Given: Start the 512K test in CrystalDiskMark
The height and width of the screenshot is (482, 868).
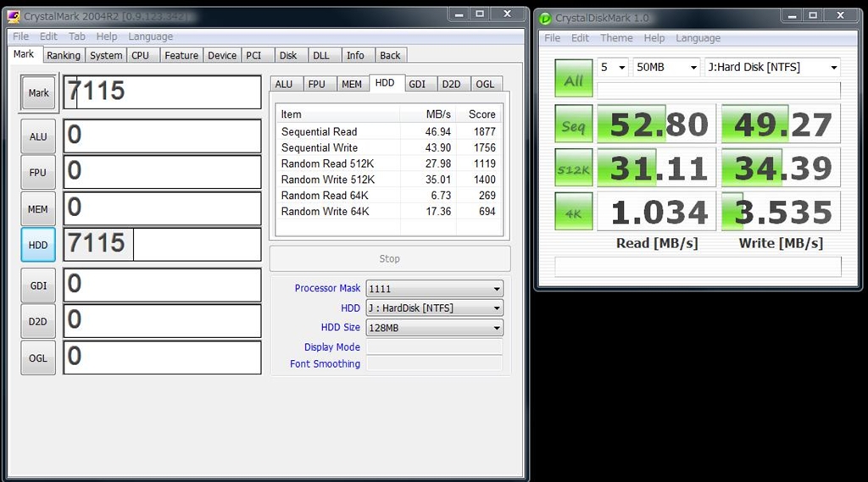Looking at the screenshot, I should click(x=574, y=168).
